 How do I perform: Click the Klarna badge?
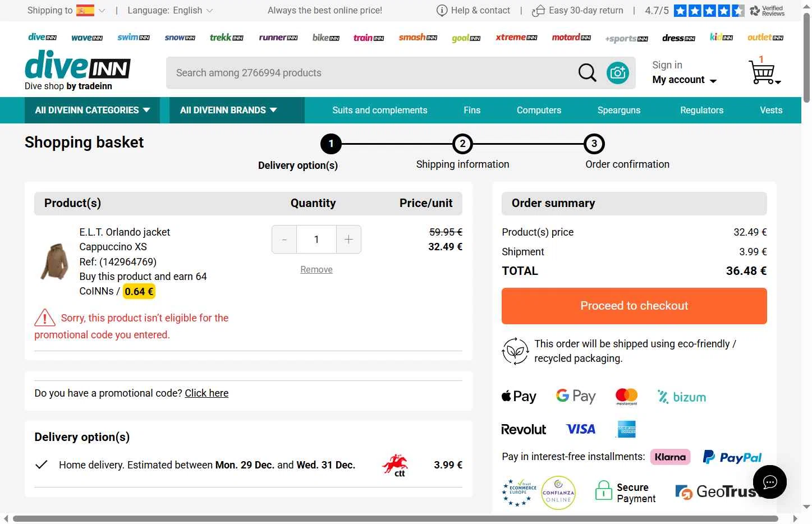(x=670, y=457)
